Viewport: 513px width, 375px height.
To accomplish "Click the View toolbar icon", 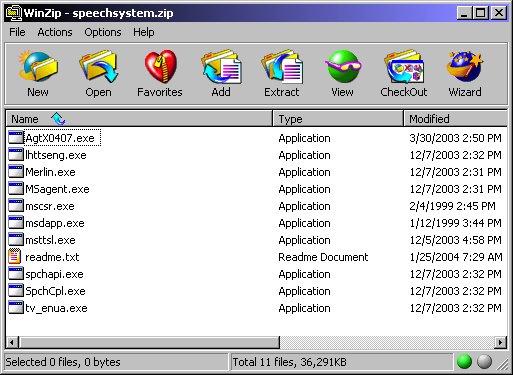I will (343, 66).
